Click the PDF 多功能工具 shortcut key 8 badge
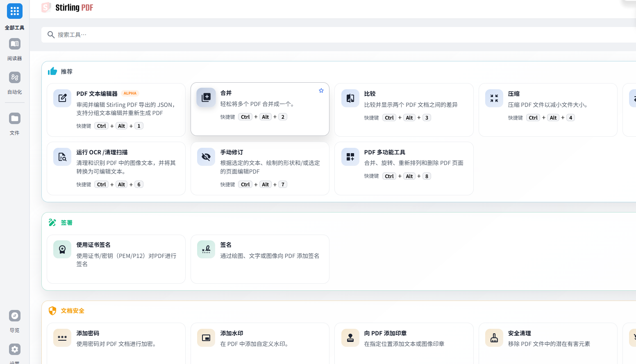This screenshot has height=364, width=636. tap(427, 176)
